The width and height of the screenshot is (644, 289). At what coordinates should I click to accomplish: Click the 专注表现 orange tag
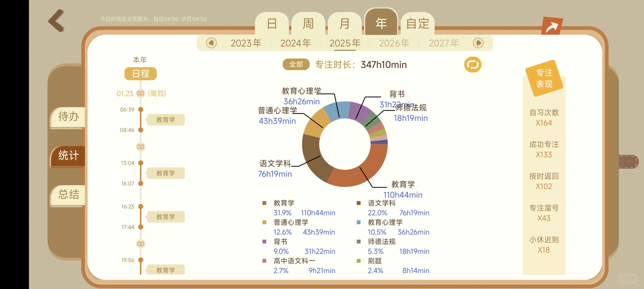544,78
